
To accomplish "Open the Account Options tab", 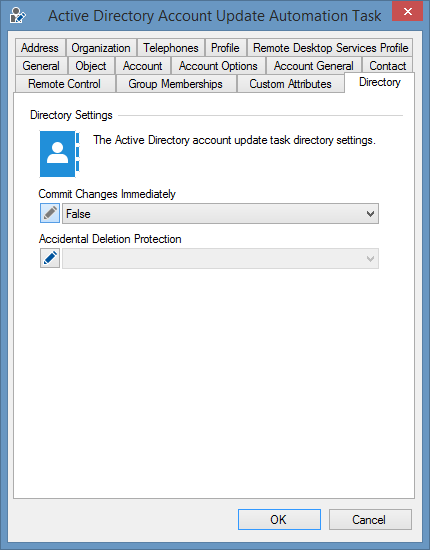I will coord(218,66).
